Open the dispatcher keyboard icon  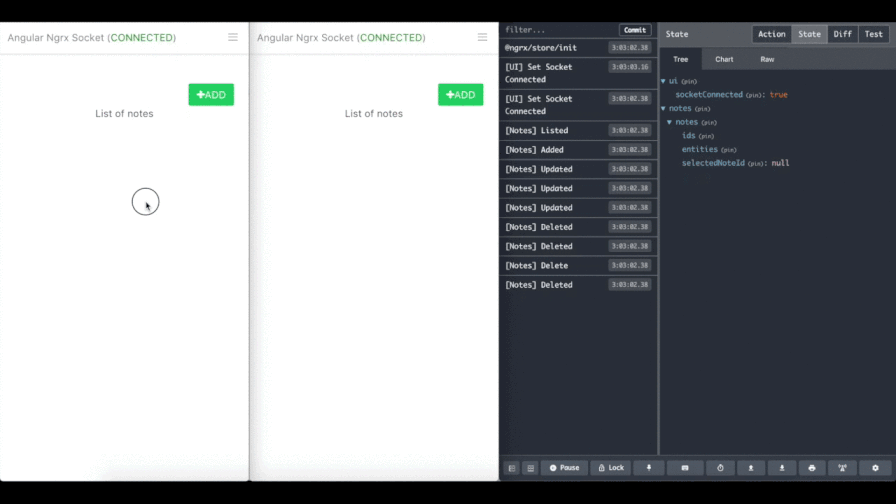pyautogui.click(x=685, y=468)
